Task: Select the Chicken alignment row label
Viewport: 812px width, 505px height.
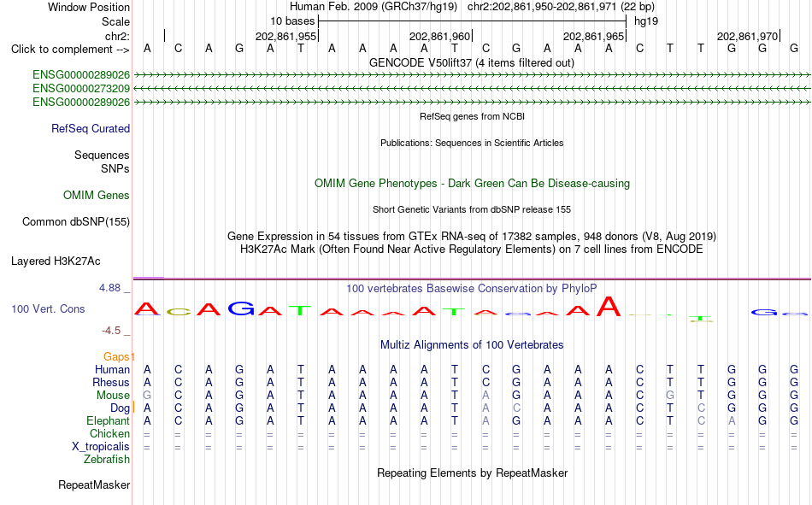Action: 109,433
